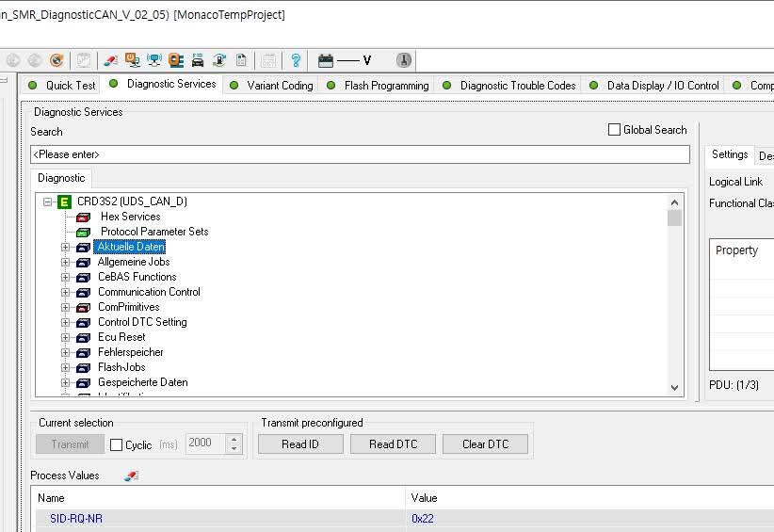Click the grayed OBD calendar toolbar icon

pyautogui.click(x=268, y=60)
